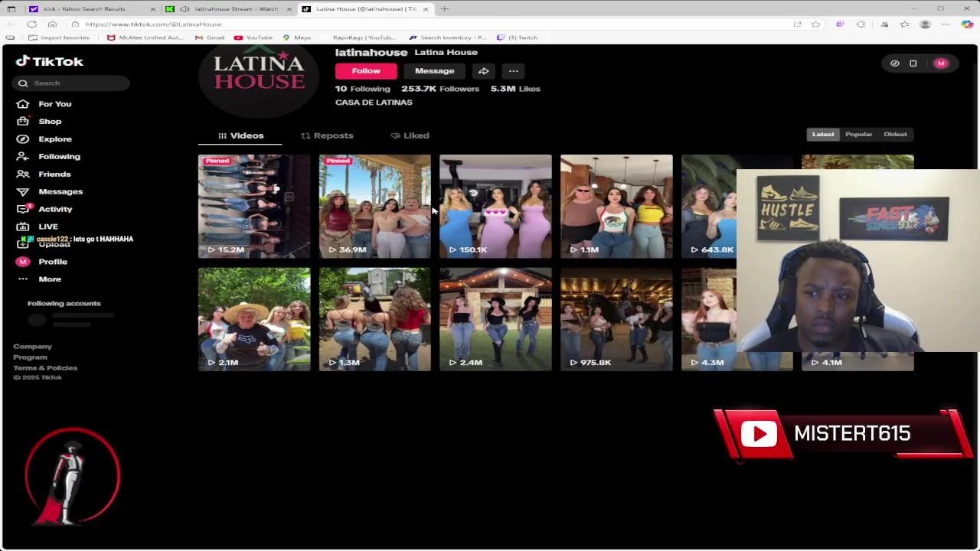Refresh the current page

tap(32, 24)
